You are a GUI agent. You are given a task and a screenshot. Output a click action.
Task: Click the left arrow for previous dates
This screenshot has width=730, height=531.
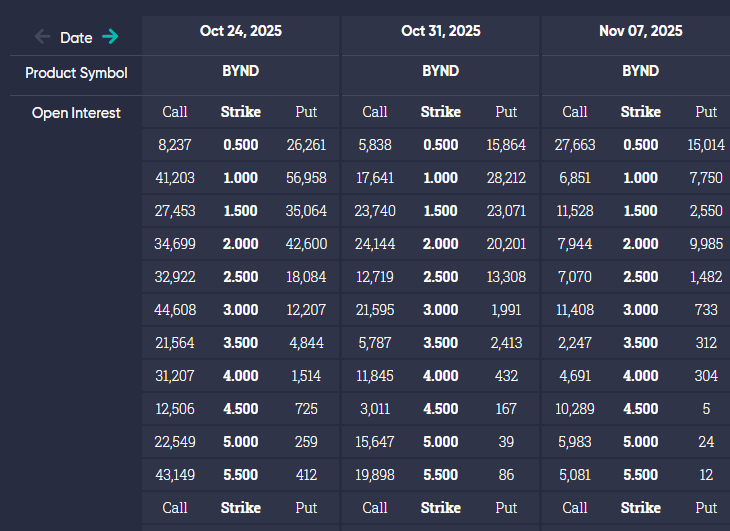coord(42,37)
